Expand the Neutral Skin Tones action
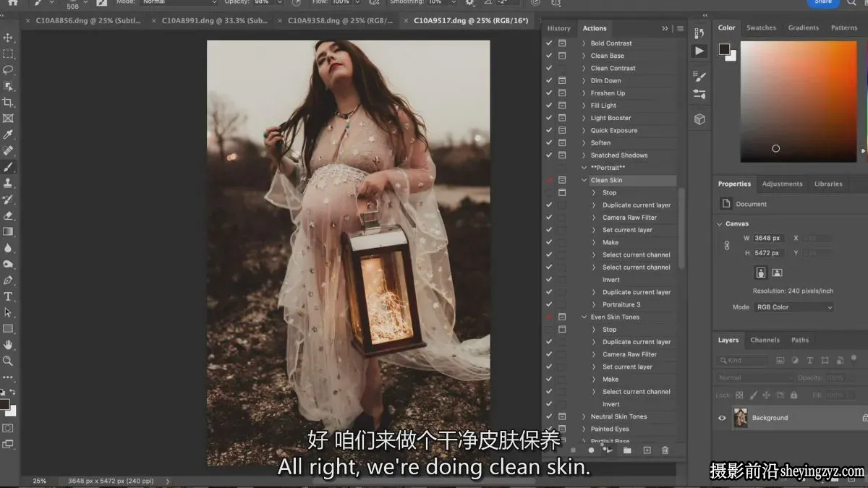This screenshot has width=868, height=488. 584,417
